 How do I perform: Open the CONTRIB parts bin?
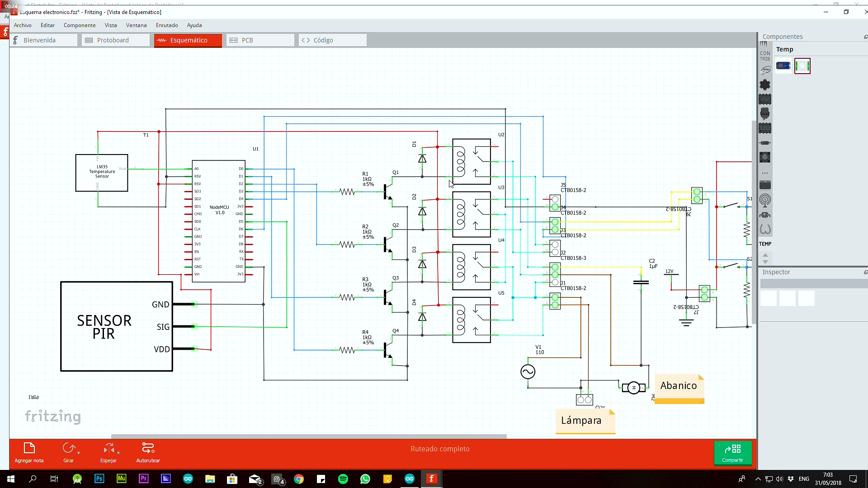pos(765,56)
